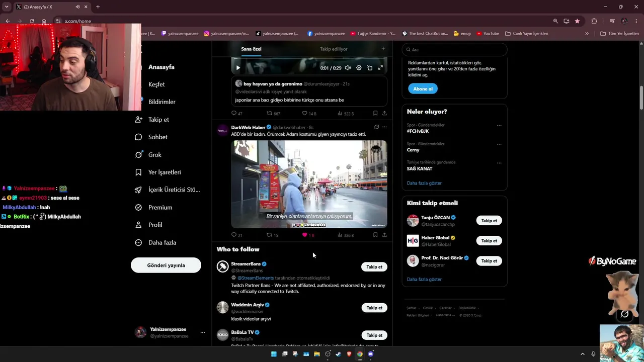Open options for the #FCHvBJK trend

tap(499, 125)
